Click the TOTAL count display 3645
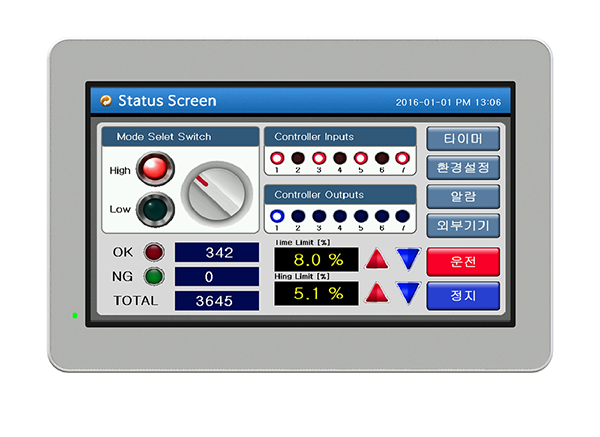This screenshot has width=600, height=437. pyautogui.click(x=216, y=300)
